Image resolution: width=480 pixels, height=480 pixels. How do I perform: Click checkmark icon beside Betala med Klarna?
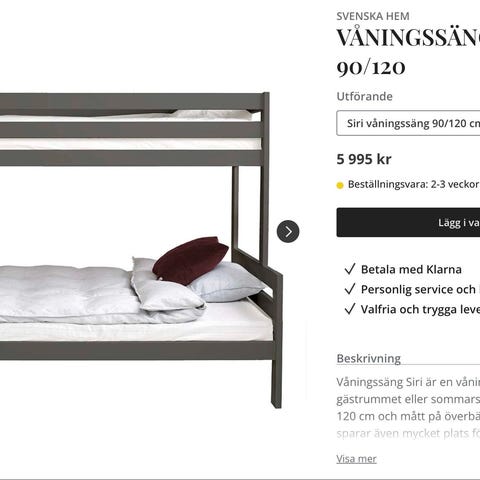pos(350,269)
